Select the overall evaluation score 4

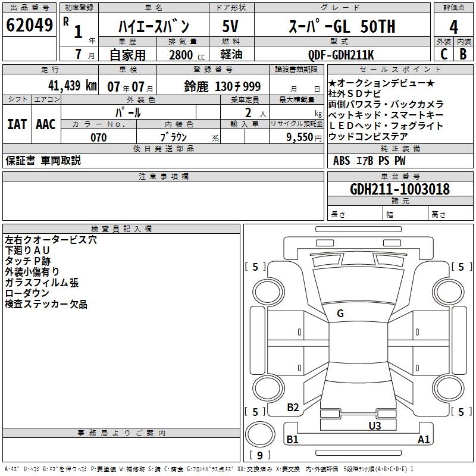pyautogui.click(x=453, y=27)
